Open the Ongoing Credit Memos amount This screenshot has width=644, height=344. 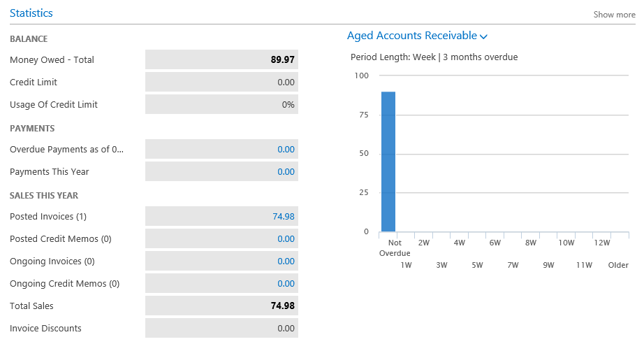click(286, 284)
